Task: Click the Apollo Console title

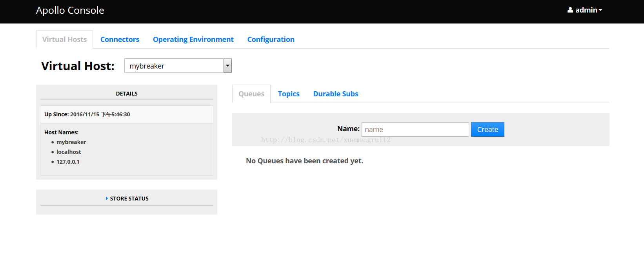Action: (70, 11)
